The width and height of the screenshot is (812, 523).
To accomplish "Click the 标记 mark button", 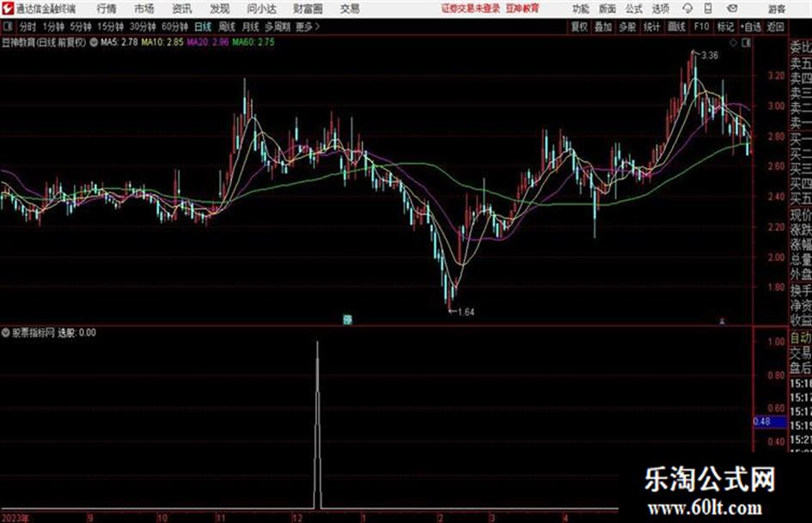I will point(725,27).
